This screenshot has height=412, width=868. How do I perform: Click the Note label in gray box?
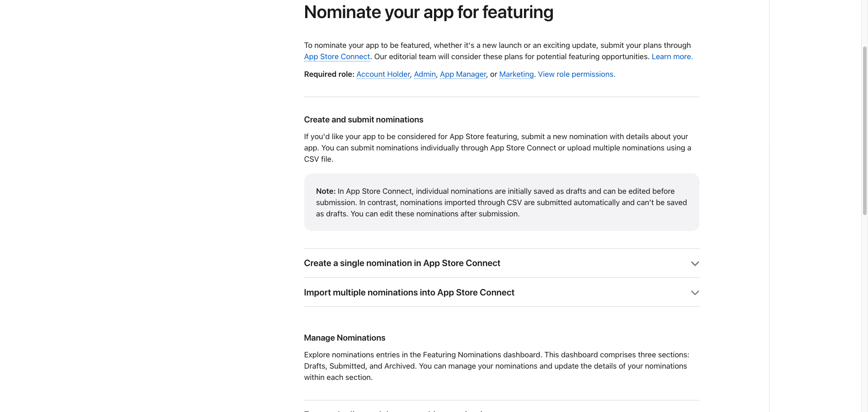[x=325, y=191]
